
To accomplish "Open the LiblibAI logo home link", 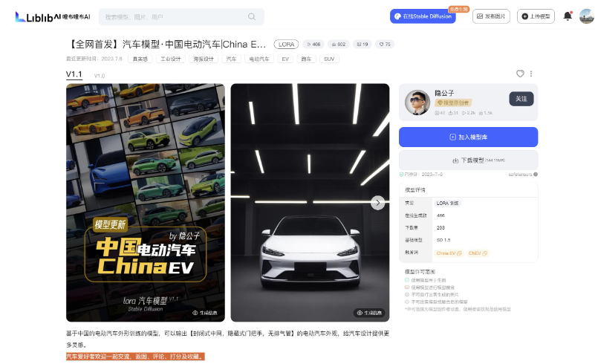I will (53, 16).
